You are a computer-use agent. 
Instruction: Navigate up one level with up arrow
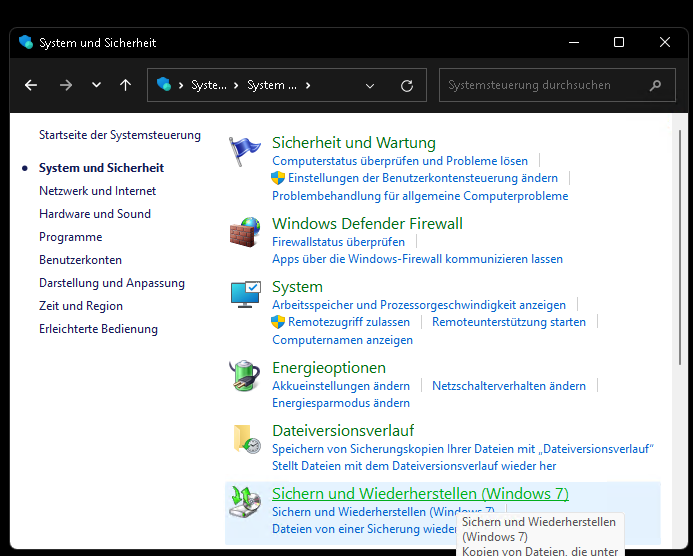pyautogui.click(x=126, y=85)
